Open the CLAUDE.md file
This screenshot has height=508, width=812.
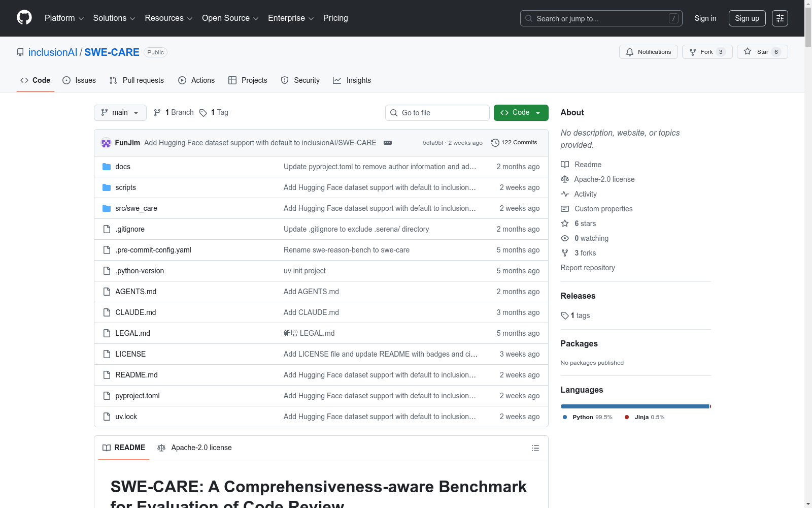[136, 312]
